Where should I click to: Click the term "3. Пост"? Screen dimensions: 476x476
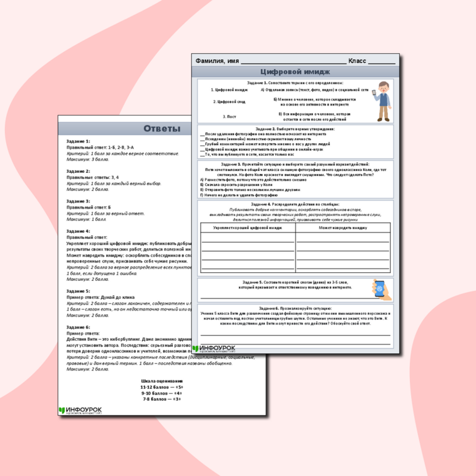coord(229,117)
